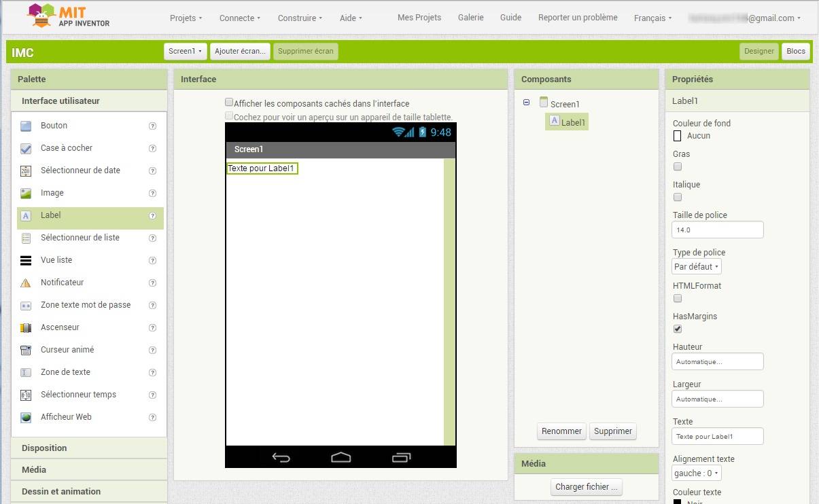The width and height of the screenshot is (819, 504).
Task: Open help for Bouton component
Action: point(153,126)
